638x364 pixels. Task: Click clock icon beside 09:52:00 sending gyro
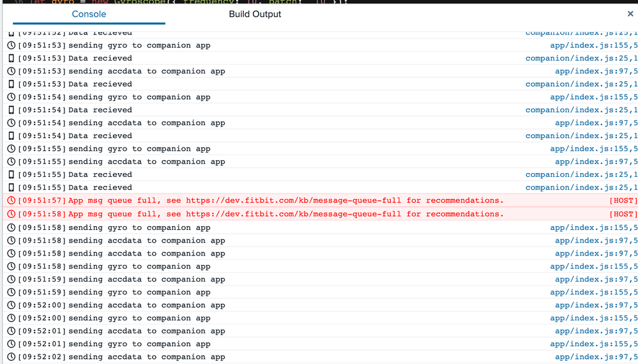[11, 318]
